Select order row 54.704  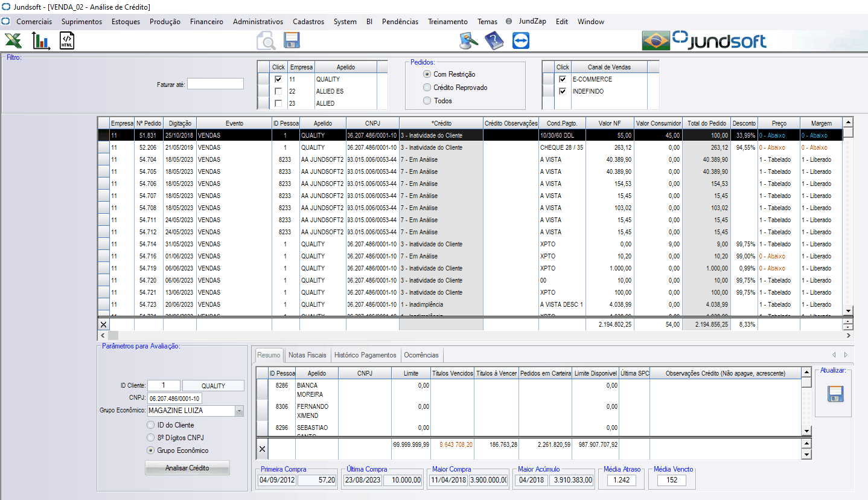click(x=471, y=159)
